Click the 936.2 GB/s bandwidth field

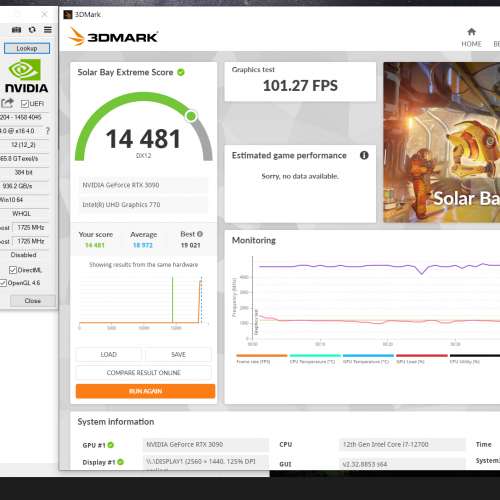(24, 186)
